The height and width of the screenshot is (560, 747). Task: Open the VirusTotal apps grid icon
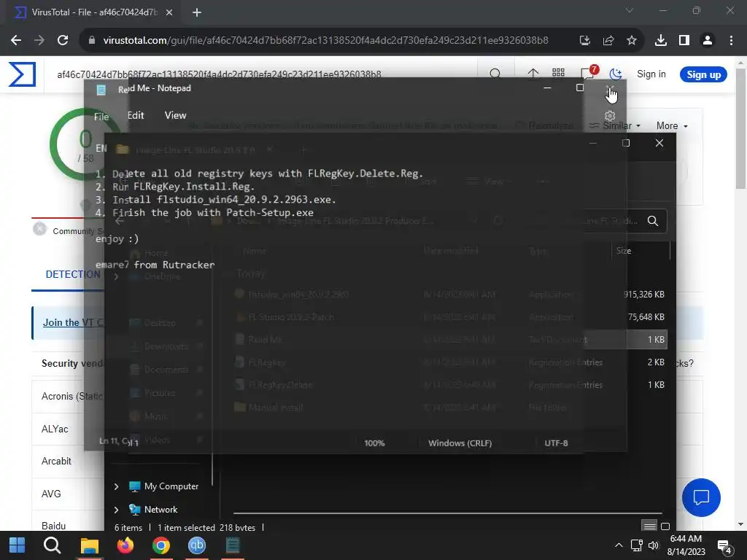[558, 73]
